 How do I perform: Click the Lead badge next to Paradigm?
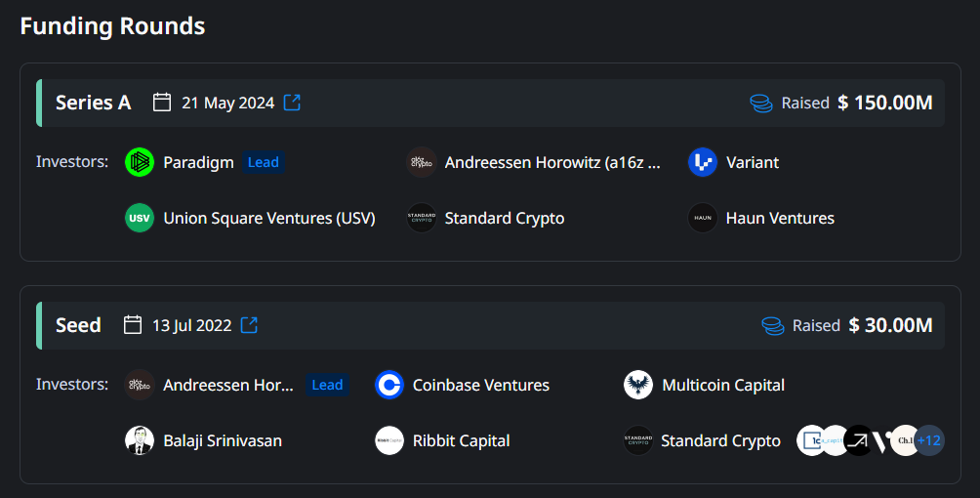263,162
